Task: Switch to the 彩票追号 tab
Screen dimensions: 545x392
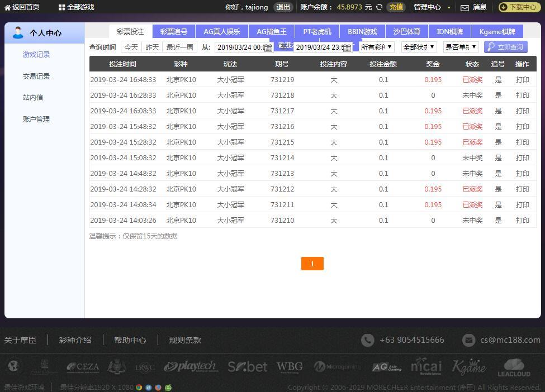Action: [174, 32]
